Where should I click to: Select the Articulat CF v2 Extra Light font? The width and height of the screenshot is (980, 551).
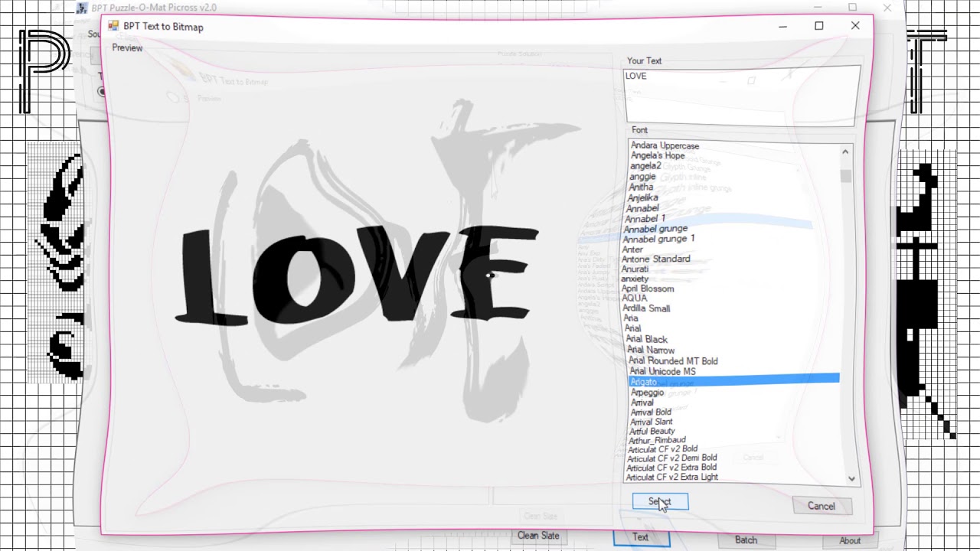click(x=671, y=477)
